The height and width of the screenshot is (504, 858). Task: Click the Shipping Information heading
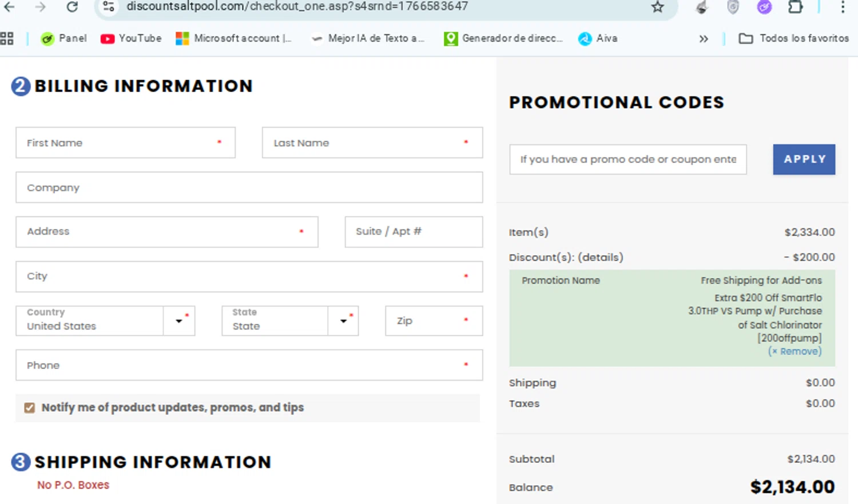(153, 462)
